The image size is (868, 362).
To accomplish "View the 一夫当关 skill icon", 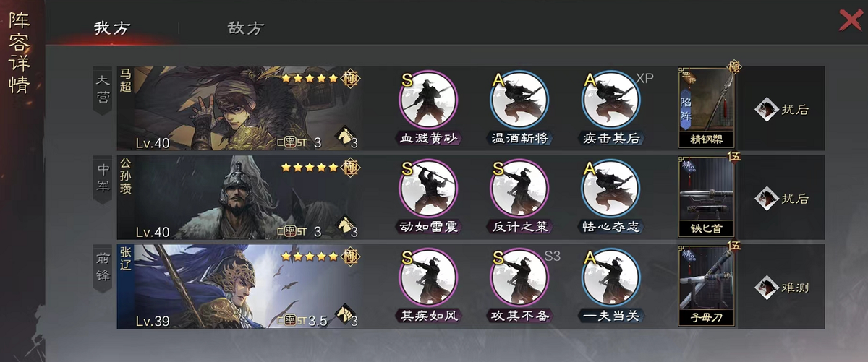I will click(x=610, y=277).
